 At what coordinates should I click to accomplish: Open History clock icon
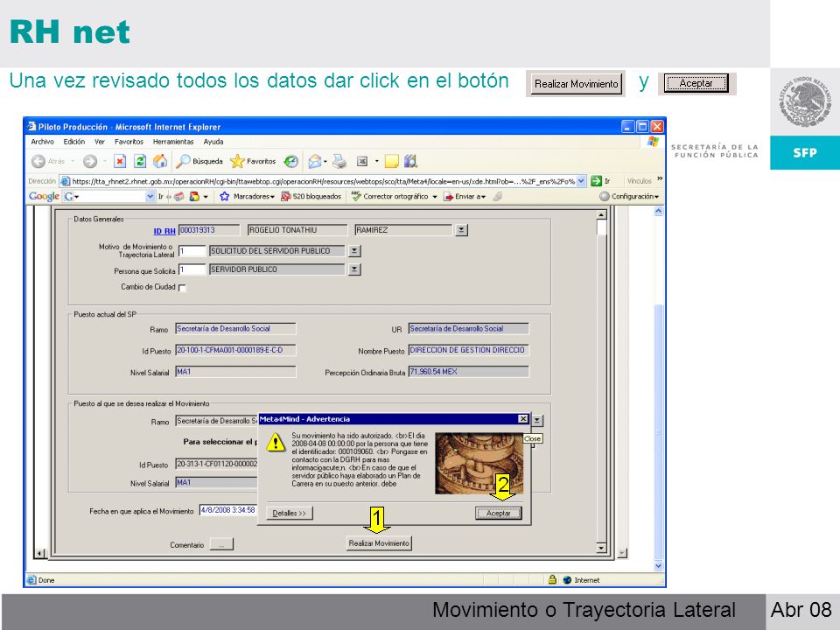pyautogui.click(x=290, y=161)
